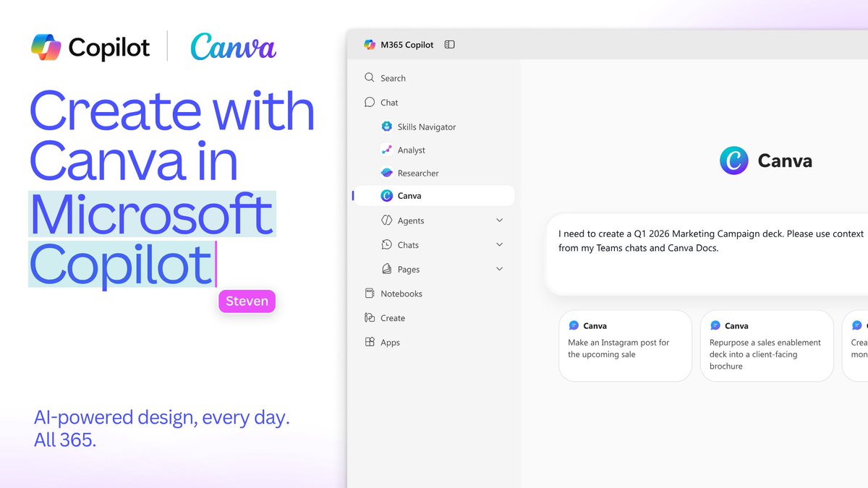Click the large Canva logo in main pane

coord(734,160)
